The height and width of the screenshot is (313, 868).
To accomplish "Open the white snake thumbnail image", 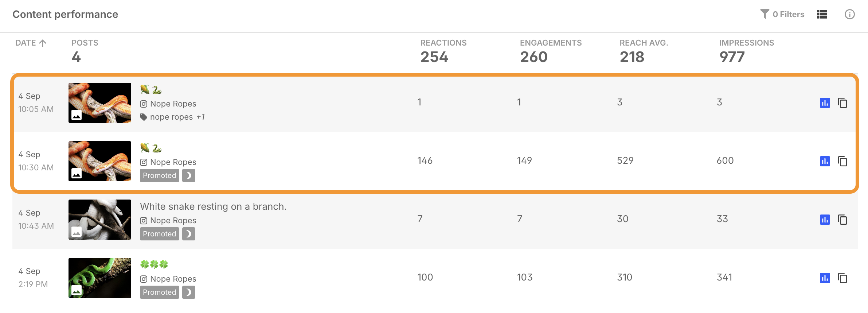I will coord(100,220).
